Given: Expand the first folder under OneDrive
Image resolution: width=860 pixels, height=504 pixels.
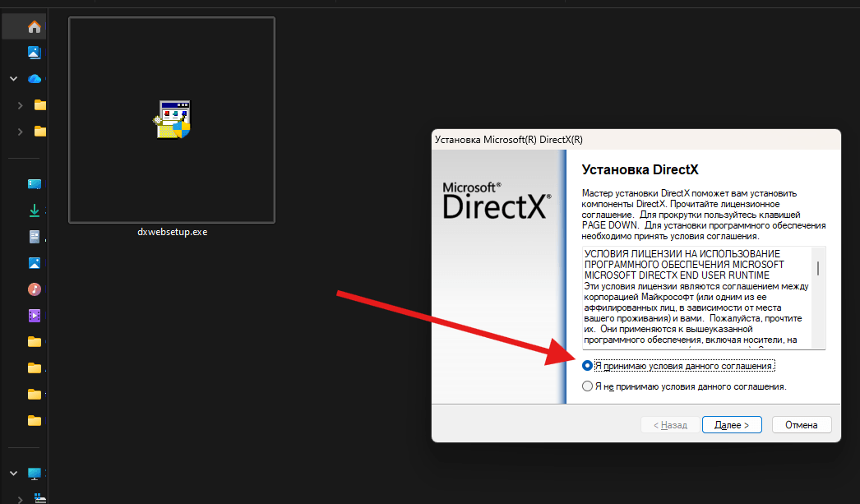Looking at the screenshot, I should click(20, 105).
